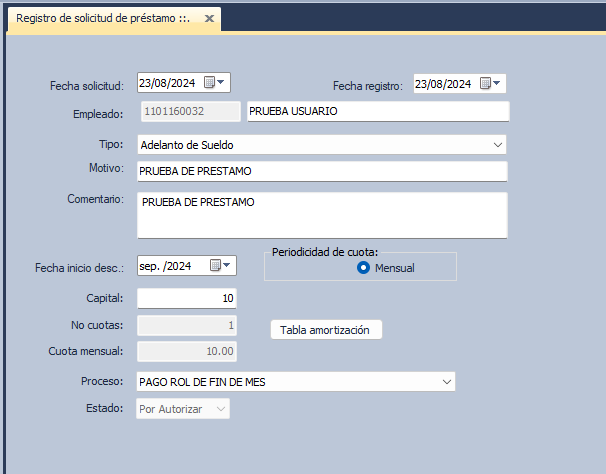Select the Mensual radio button

pos(364,268)
